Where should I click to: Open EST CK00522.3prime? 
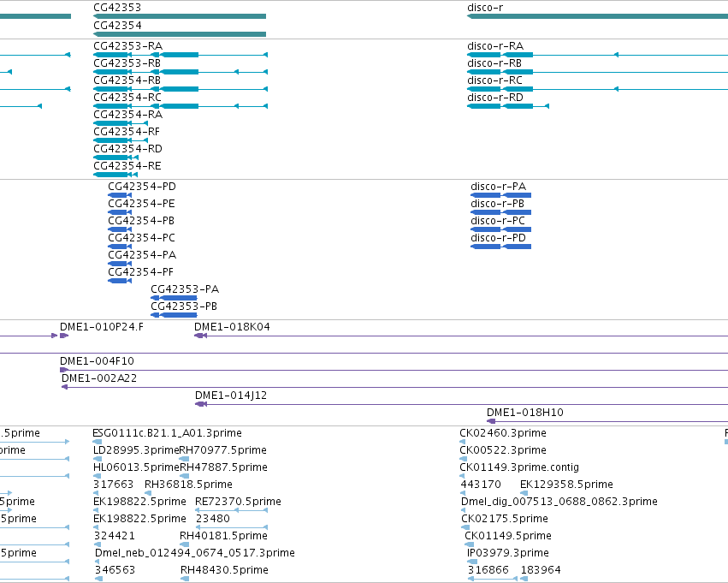(x=464, y=459)
